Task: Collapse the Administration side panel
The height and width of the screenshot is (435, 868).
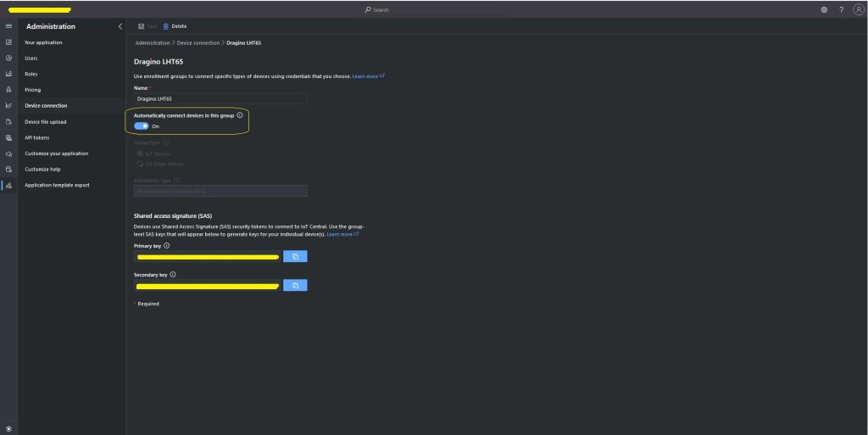Action: (120, 26)
